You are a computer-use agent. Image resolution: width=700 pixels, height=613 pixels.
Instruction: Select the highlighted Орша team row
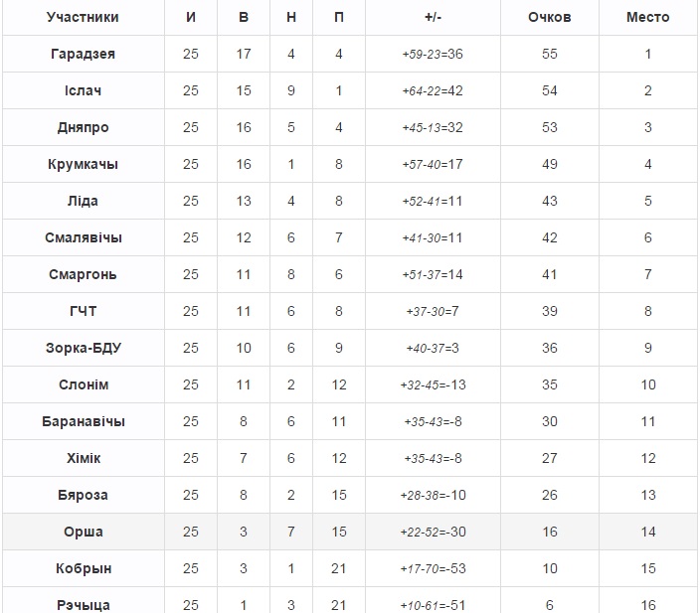83,532
